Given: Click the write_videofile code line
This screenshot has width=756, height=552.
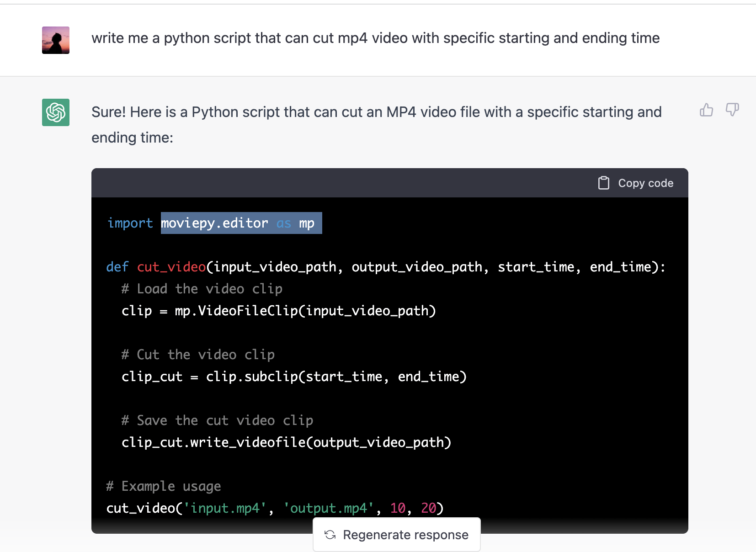Looking at the screenshot, I should (286, 442).
